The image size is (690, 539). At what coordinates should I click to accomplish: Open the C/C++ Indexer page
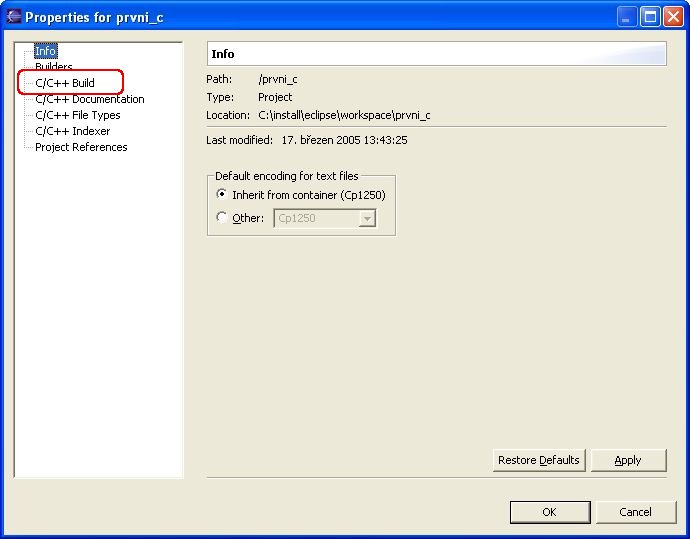73,131
